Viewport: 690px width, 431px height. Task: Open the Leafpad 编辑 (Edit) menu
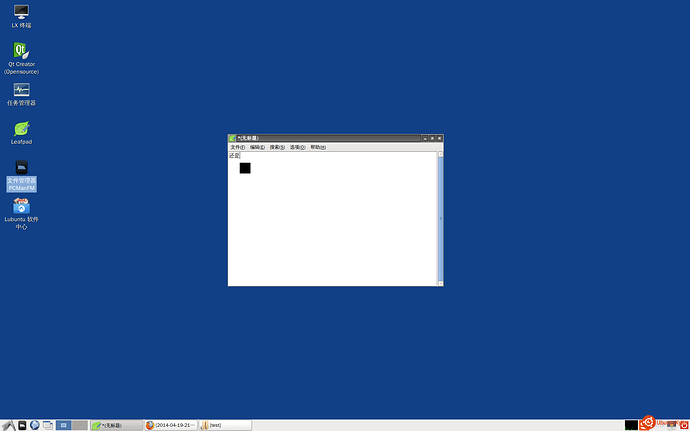pos(257,147)
